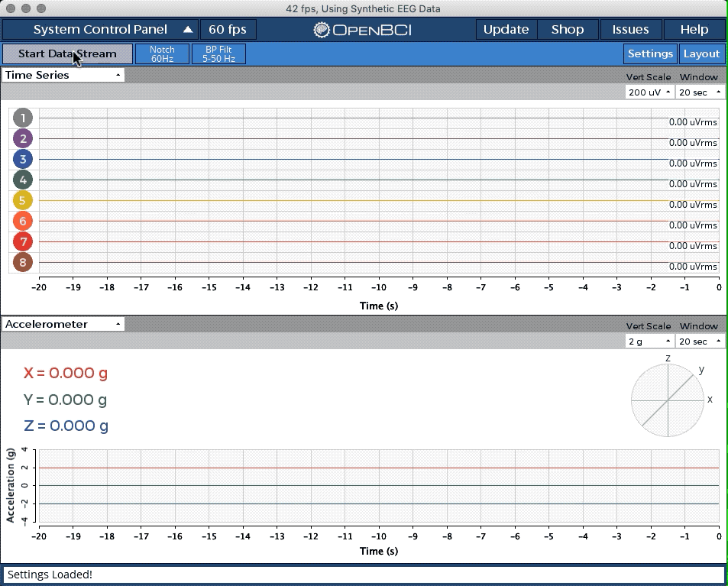Toggle channel 5 yellow circle

click(x=23, y=201)
